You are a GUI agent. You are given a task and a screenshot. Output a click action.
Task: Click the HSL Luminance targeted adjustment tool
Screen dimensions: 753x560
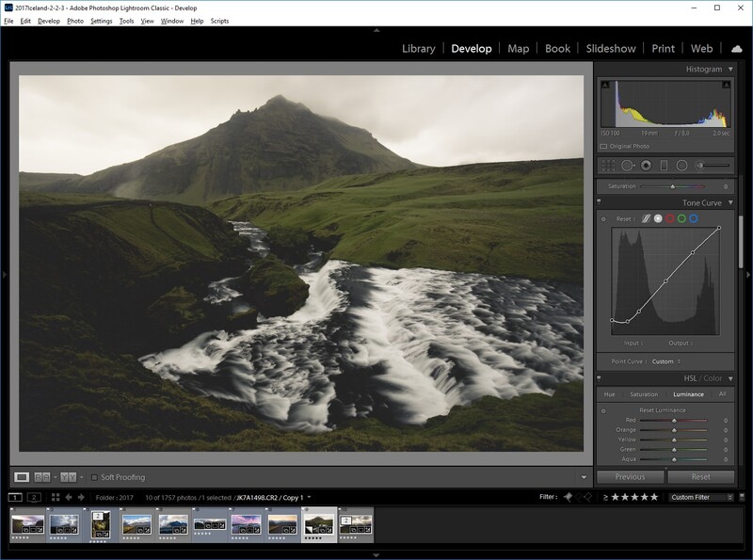[x=603, y=411]
